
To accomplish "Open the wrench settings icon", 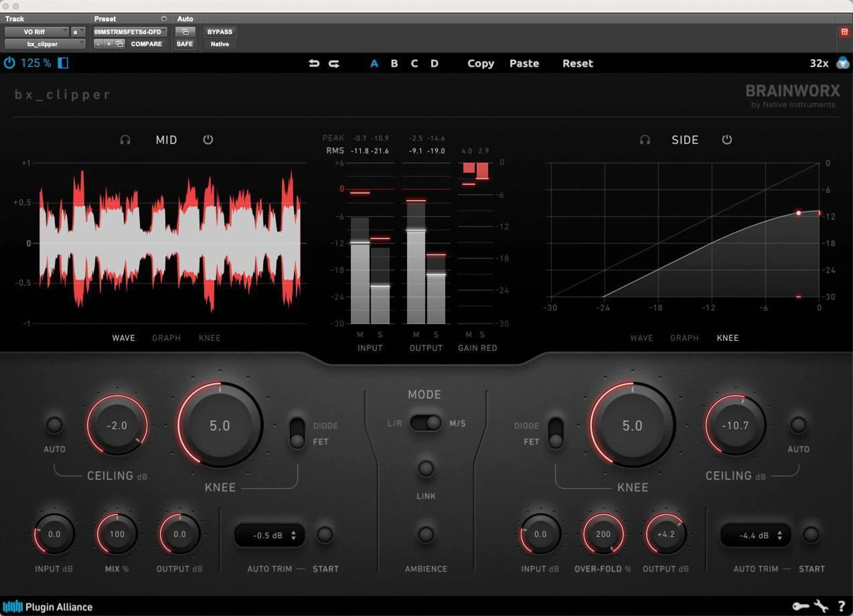I will click(x=821, y=606).
